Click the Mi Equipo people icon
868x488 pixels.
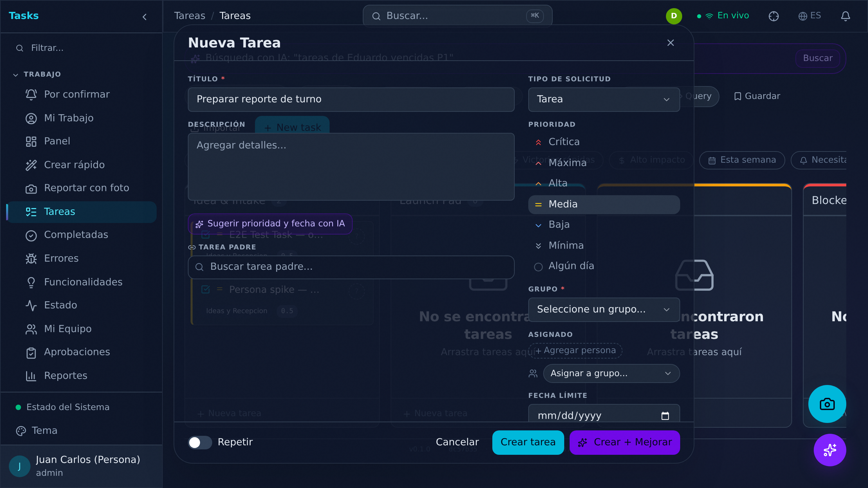31,329
